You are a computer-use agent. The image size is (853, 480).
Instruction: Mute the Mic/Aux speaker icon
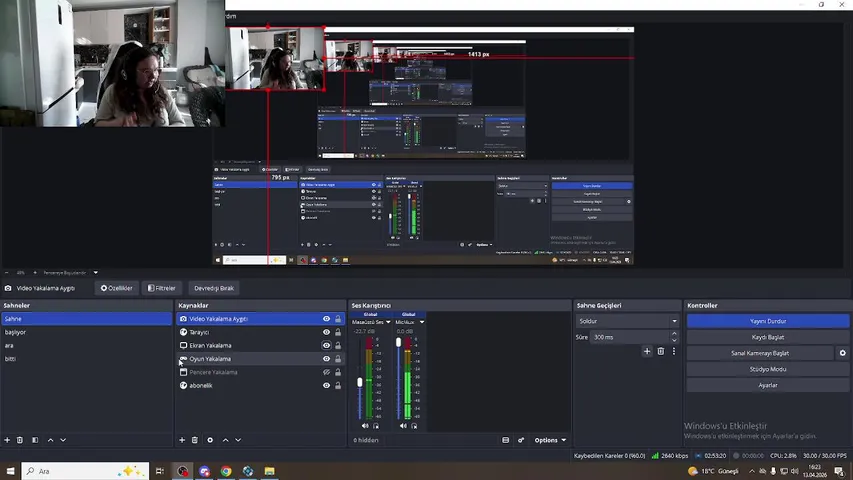403,426
